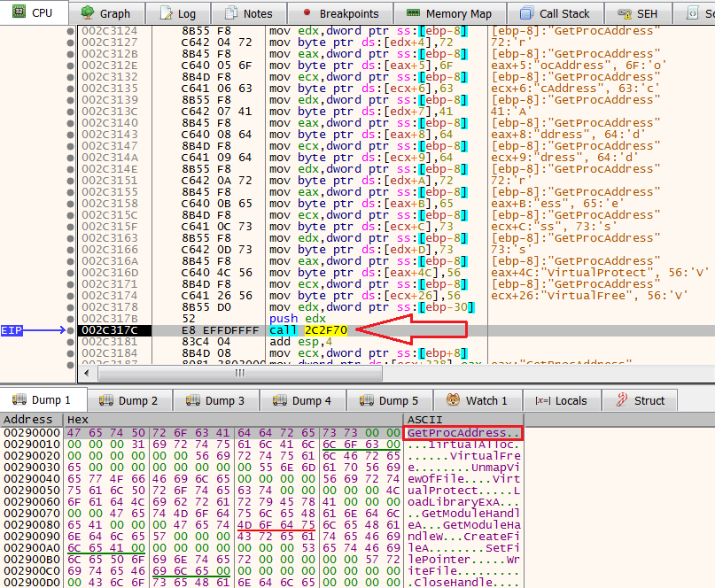Click comment eax+5:"ocAddress", 6F:'o'
Viewport: 715px width, 588px height.
(x=579, y=66)
